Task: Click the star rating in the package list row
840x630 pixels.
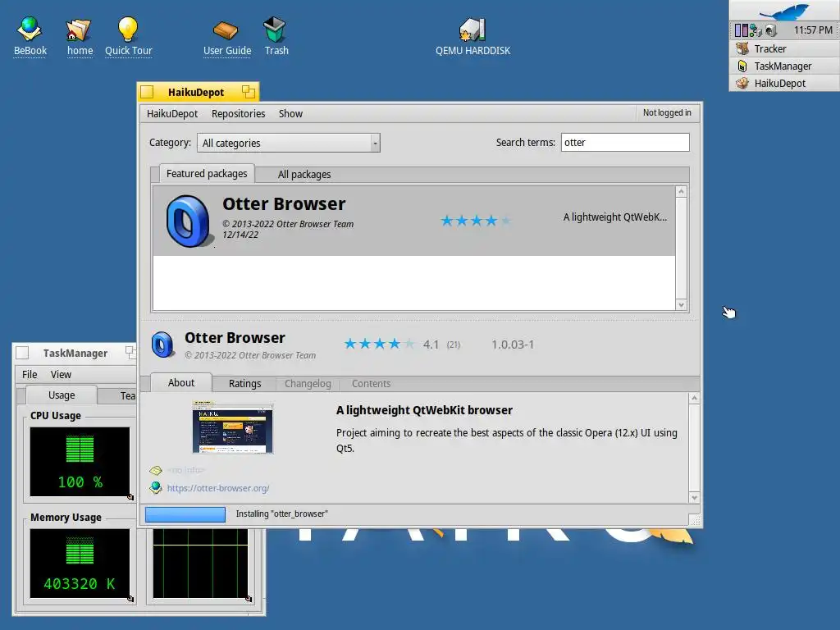Action: [x=476, y=221]
